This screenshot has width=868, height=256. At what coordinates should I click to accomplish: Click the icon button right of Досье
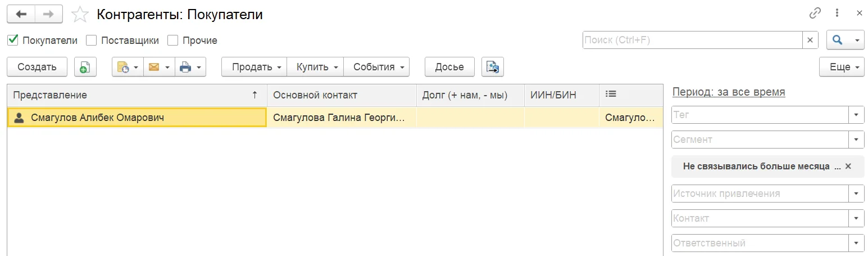493,67
